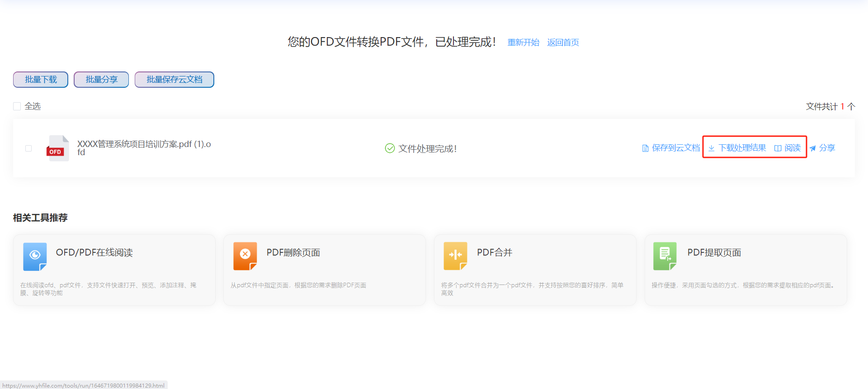The width and height of the screenshot is (868, 389).
Task: Toggle the 全选 select-all checkbox
Action: point(17,106)
